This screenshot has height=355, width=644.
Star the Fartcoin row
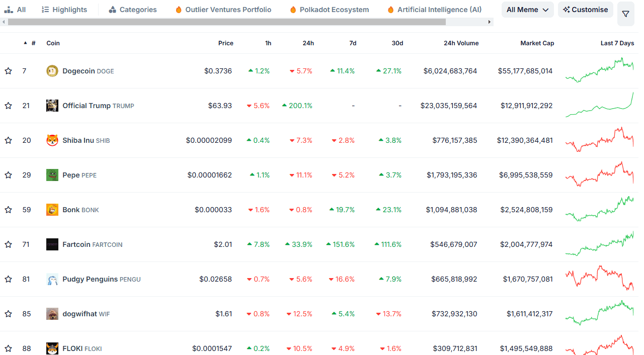coord(8,244)
